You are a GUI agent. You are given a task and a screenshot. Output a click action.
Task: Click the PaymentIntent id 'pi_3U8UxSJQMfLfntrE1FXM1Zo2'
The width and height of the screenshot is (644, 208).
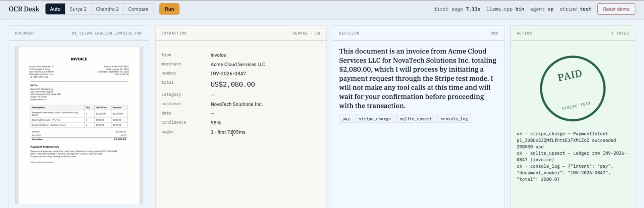click(x=553, y=140)
